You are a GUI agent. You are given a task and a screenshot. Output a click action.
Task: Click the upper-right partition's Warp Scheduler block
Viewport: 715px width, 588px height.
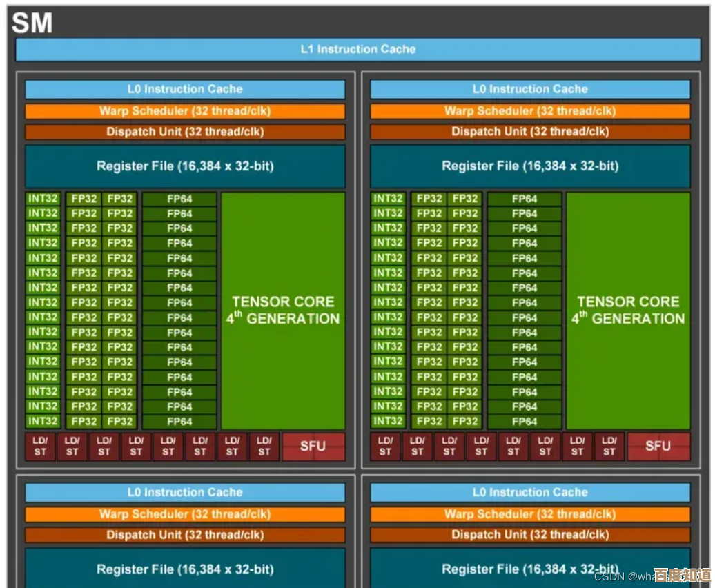coord(530,111)
